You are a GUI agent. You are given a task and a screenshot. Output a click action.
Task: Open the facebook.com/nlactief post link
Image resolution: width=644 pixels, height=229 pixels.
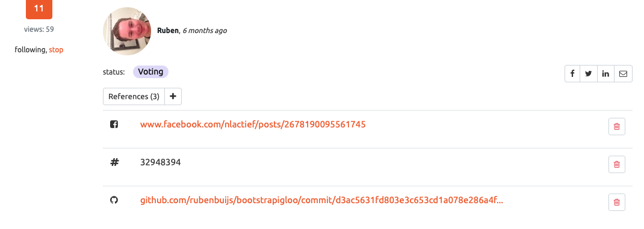coord(253,124)
